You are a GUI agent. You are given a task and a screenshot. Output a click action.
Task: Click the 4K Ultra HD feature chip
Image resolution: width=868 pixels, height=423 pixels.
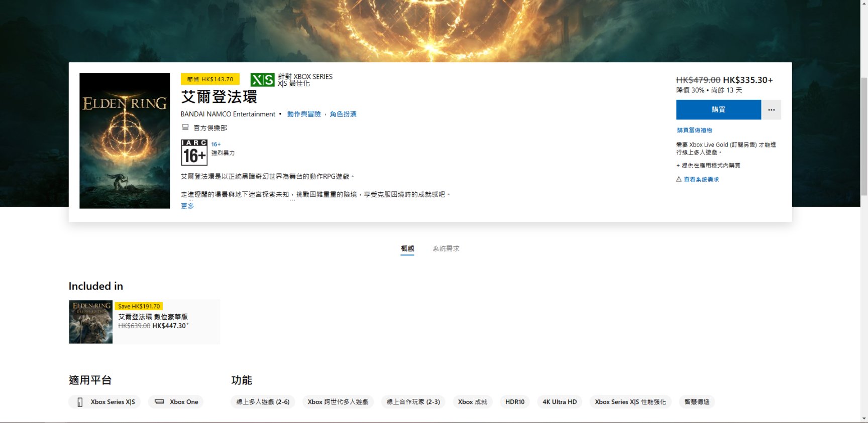(560, 402)
